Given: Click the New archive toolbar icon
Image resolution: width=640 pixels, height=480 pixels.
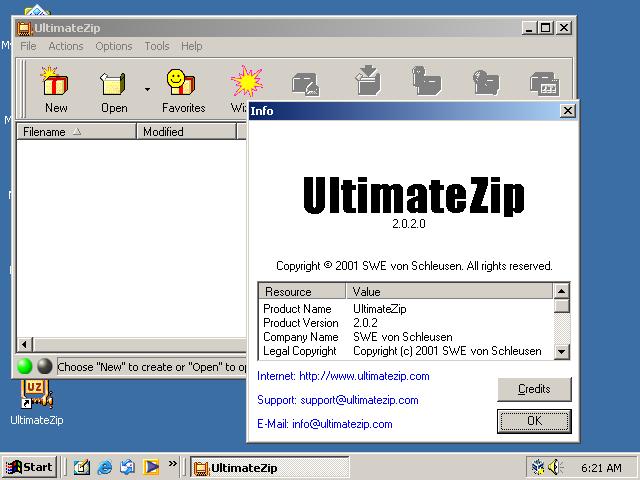Looking at the screenshot, I should (55, 82).
